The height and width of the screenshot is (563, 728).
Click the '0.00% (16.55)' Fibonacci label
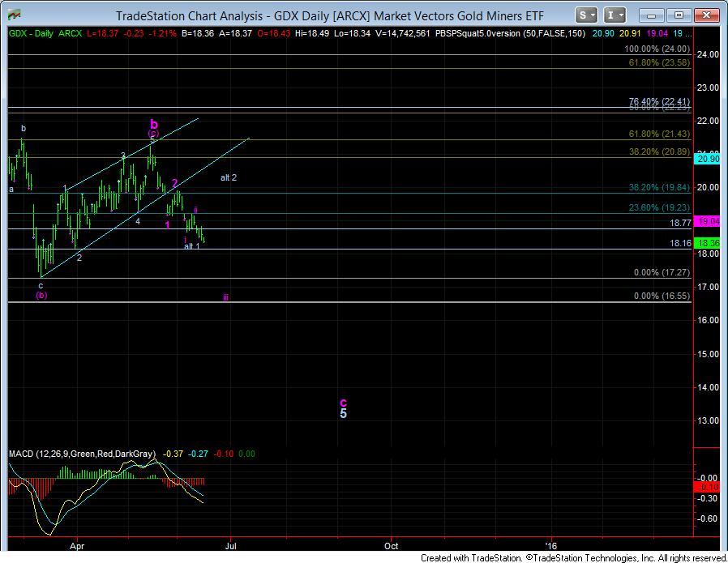coord(662,296)
